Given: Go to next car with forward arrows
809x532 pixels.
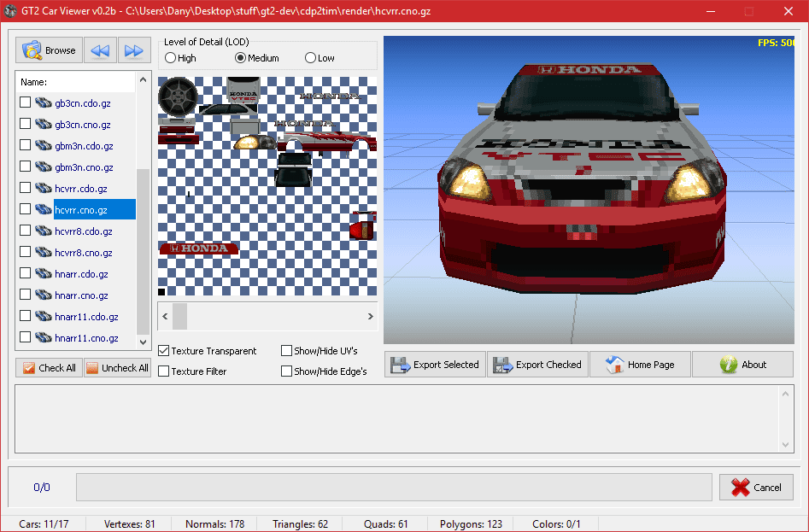Looking at the screenshot, I should pyautogui.click(x=134, y=50).
